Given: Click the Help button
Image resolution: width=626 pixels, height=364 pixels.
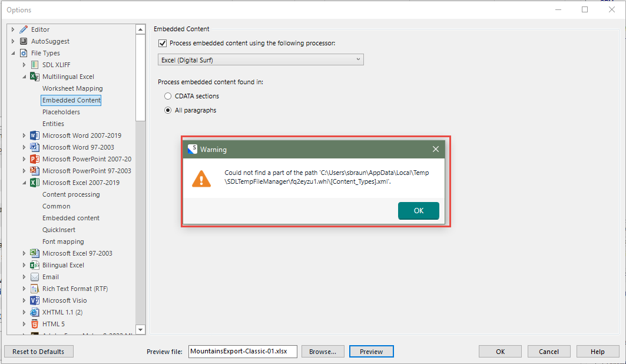Looking at the screenshot, I should tap(598, 352).
